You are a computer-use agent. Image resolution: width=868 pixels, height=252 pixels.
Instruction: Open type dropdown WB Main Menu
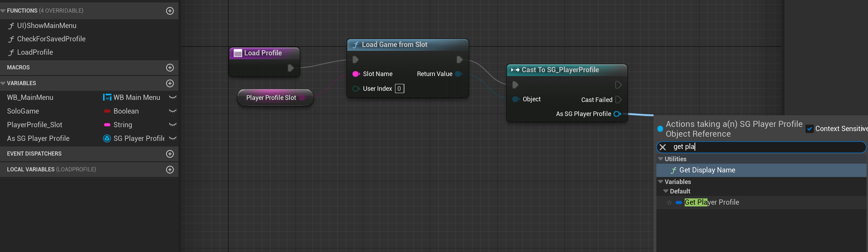point(132,97)
